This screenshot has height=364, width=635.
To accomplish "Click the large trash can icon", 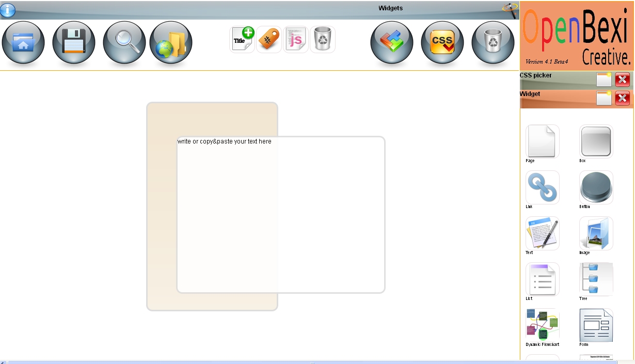I will tap(493, 42).
